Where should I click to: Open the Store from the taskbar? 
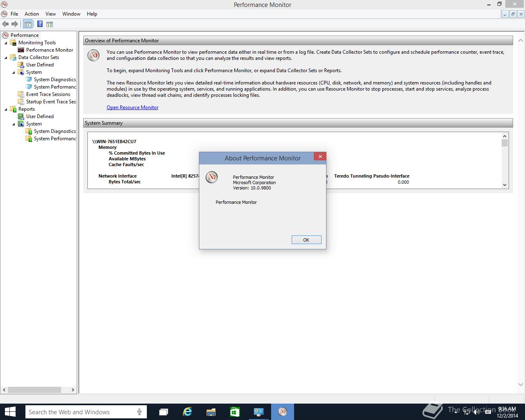pyautogui.click(x=235, y=412)
